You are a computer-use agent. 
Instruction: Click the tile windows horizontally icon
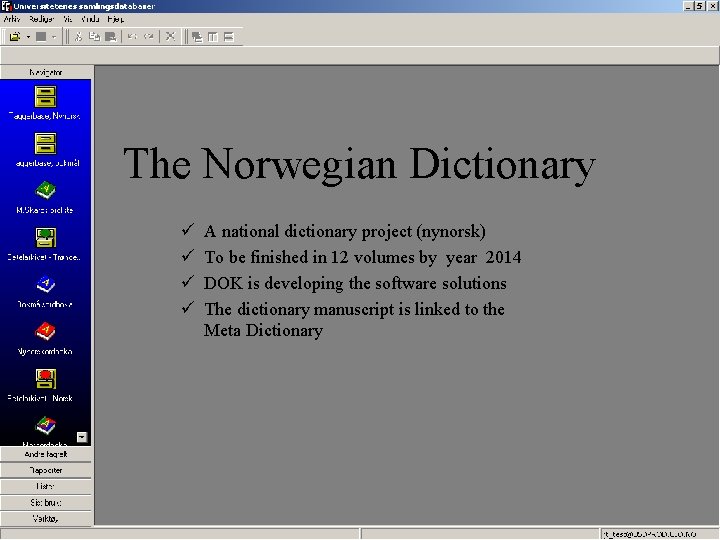click(x=229, y=37)
